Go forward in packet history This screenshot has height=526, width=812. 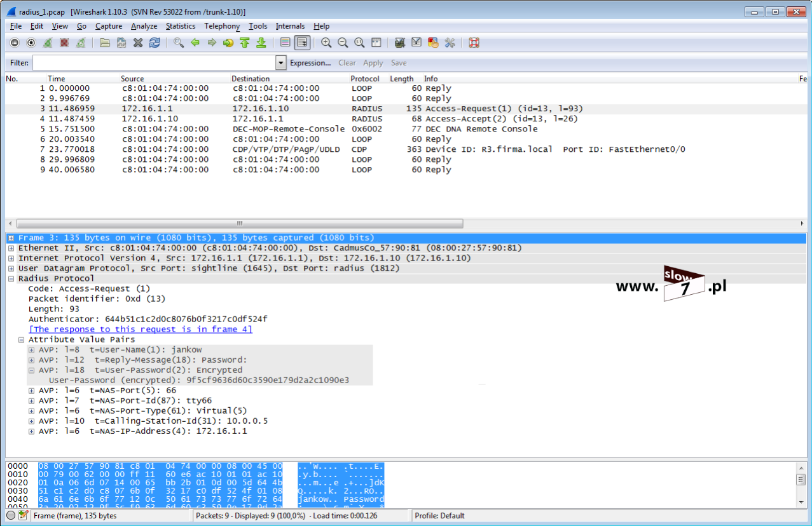point(212,43)
